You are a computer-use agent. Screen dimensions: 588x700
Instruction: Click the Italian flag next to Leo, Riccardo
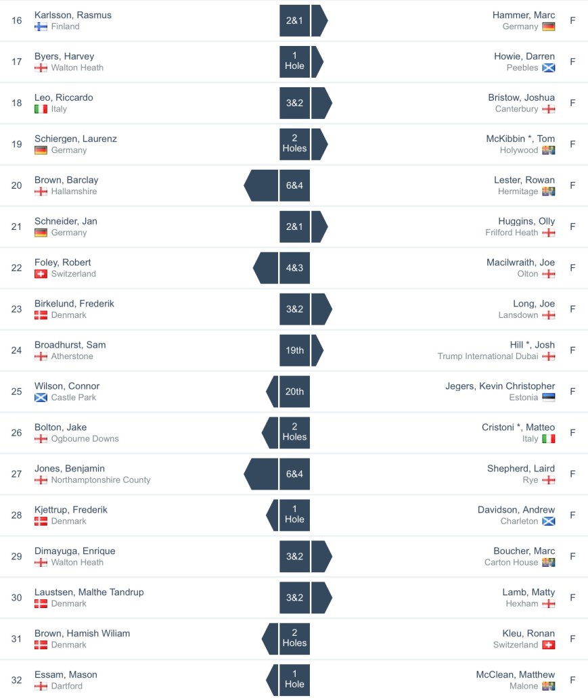pyautogui.click(x=41, y=110)
